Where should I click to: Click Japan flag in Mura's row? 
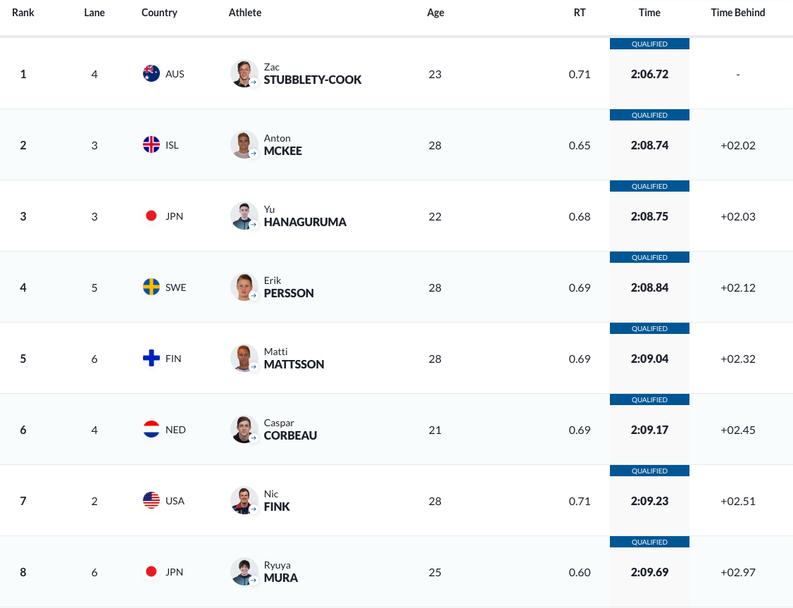click(x=151, y=572)
